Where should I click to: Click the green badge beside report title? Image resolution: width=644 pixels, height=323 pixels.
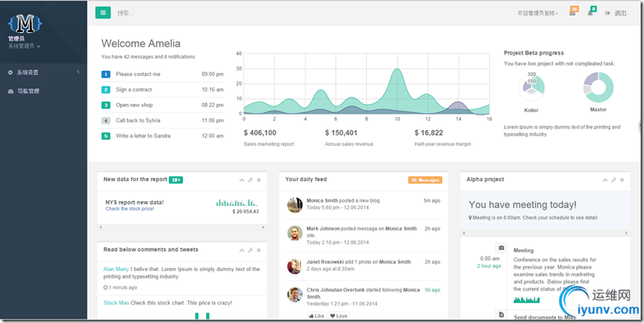[x=176, y=180]
